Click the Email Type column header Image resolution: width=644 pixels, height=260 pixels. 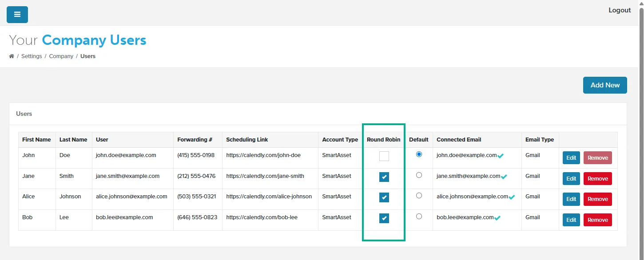(x=540, y=140)
